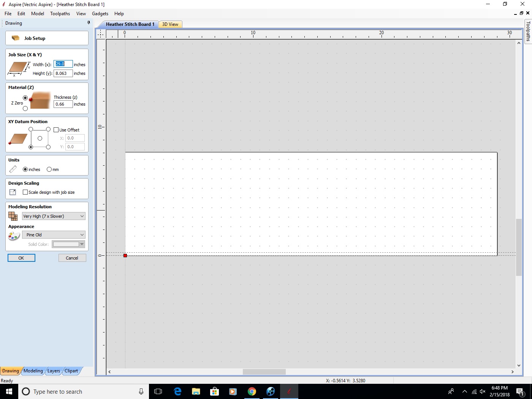Open the Gadgets menu

click(x=100, y=14)
